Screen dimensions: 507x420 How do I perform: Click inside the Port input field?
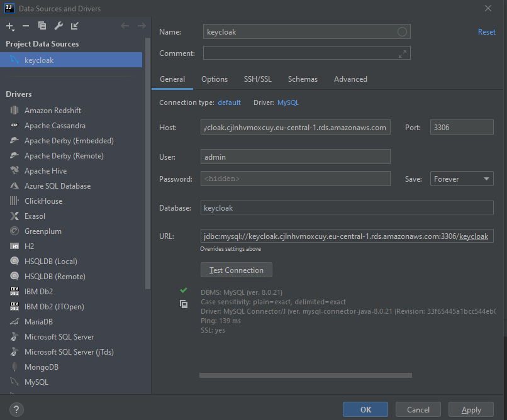coord(461,127)
